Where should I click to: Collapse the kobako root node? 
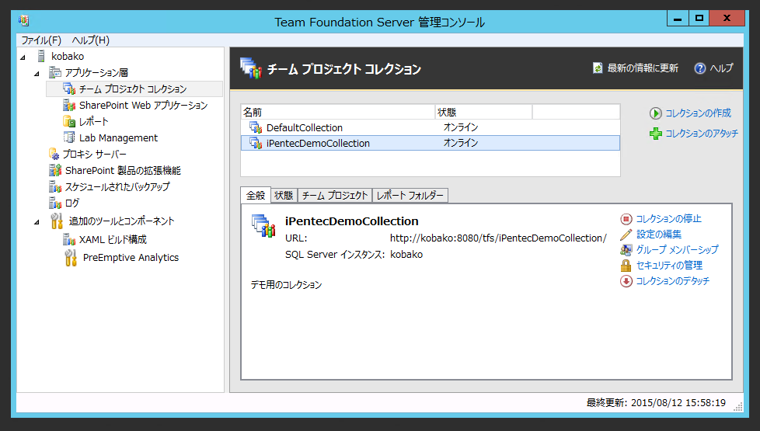coord(23,57)
